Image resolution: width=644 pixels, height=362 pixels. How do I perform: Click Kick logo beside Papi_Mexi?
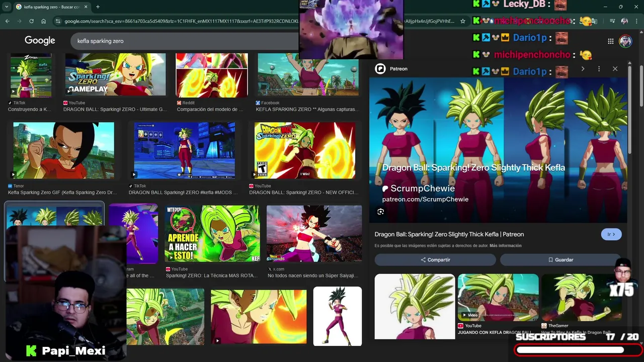pos(31,350)
